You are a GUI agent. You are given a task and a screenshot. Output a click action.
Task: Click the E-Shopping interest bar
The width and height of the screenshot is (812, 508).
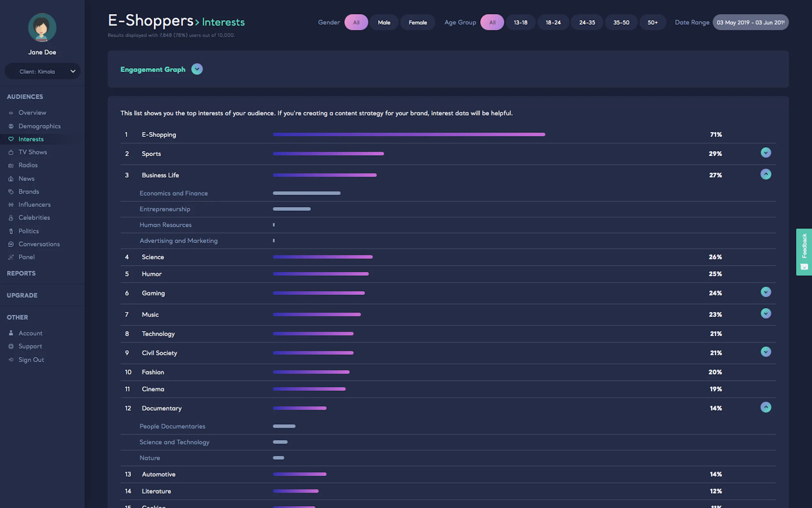409,134
